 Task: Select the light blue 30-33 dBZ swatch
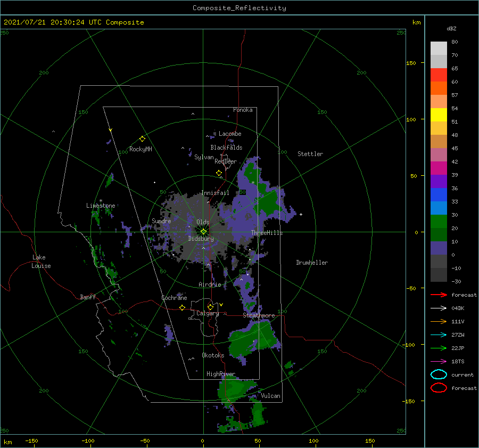(x=439, y=208)
